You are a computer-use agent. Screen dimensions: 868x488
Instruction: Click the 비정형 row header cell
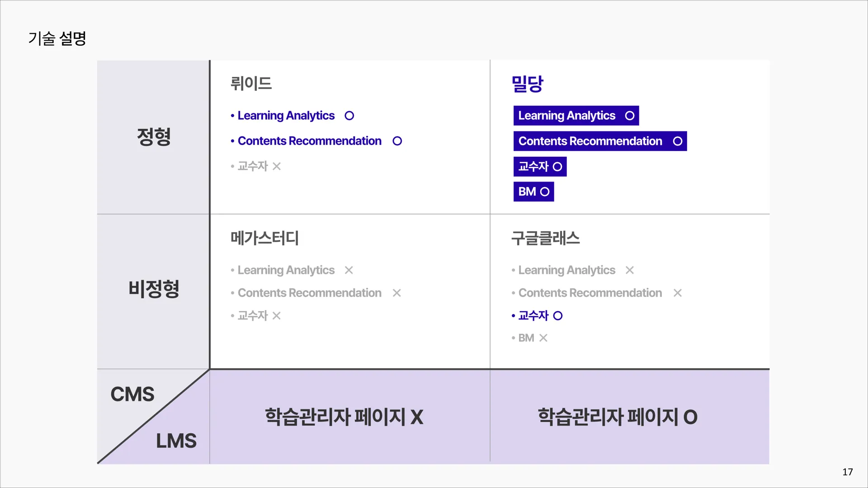[153, 289]
